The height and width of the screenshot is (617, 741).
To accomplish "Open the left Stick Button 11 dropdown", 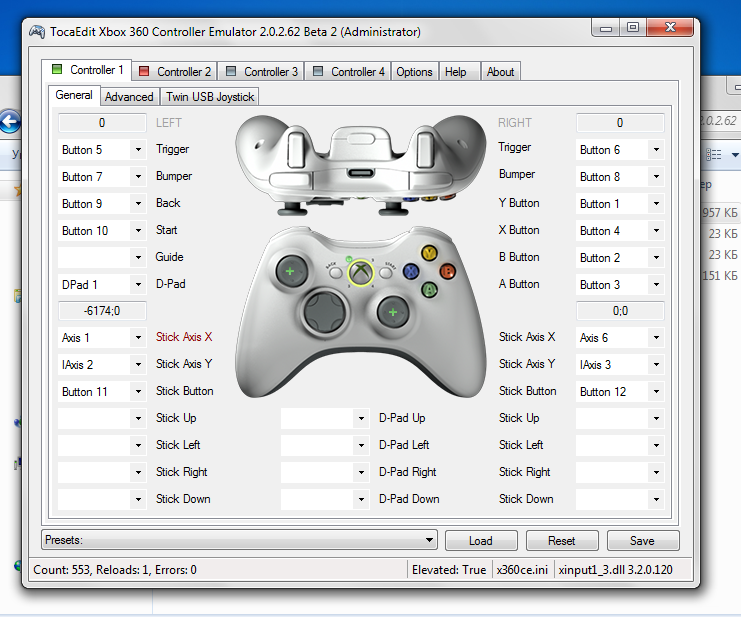I will point(138,391).
